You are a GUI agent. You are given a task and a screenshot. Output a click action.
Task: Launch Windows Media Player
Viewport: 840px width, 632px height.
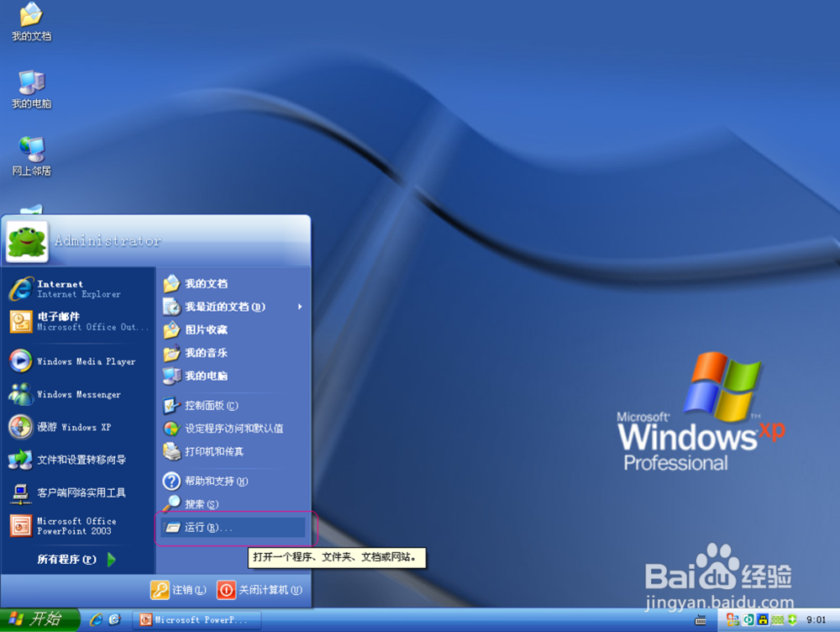click(78, 361)
